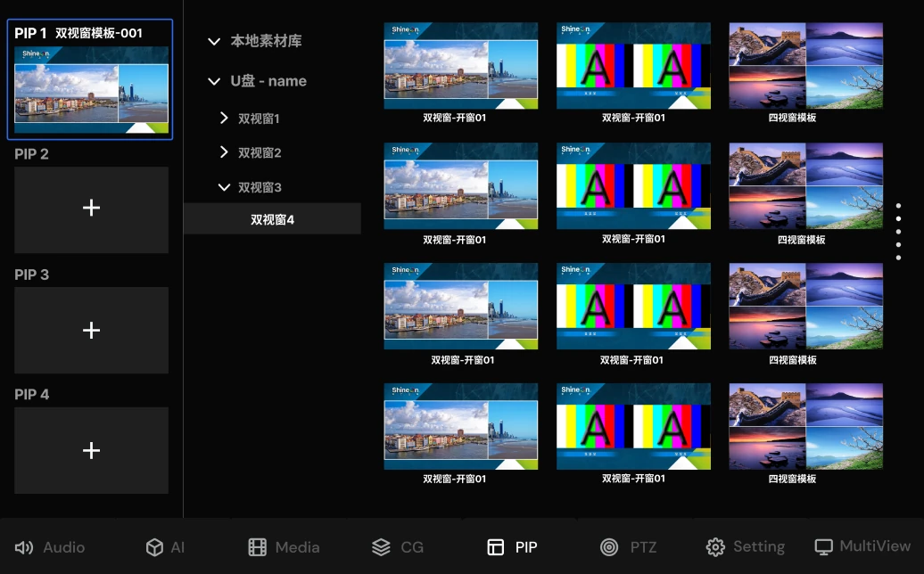Click the vertical page indicator dots
Screen dimensions: 924x574
898,232
